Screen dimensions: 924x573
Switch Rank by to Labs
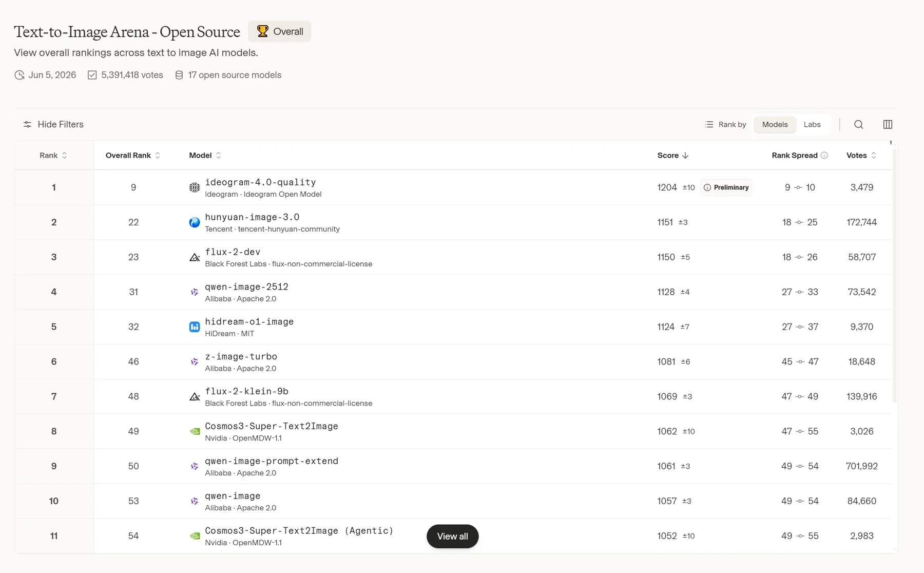pyautogui.click(x=812, y=124)
